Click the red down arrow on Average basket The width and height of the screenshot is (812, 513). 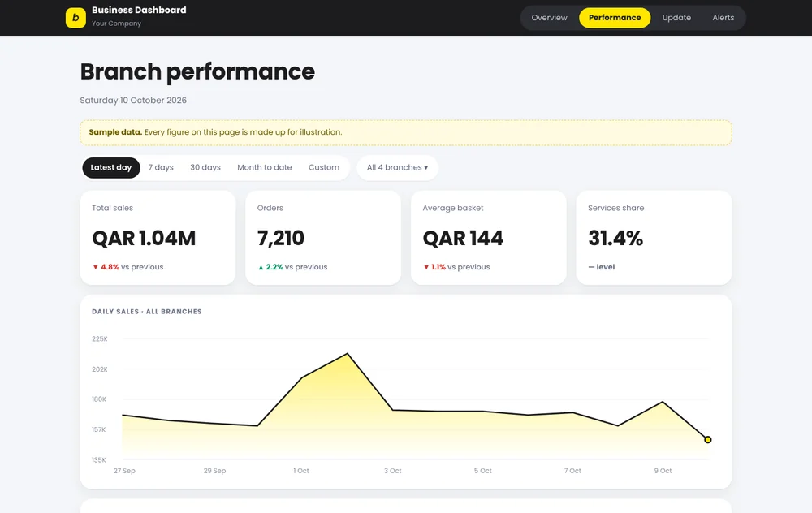click(426, 267)
